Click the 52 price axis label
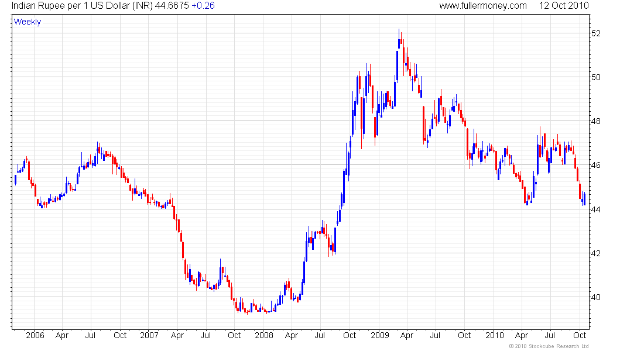The height and width of the screenshot is (351, 644). click(x=596, y=33)
